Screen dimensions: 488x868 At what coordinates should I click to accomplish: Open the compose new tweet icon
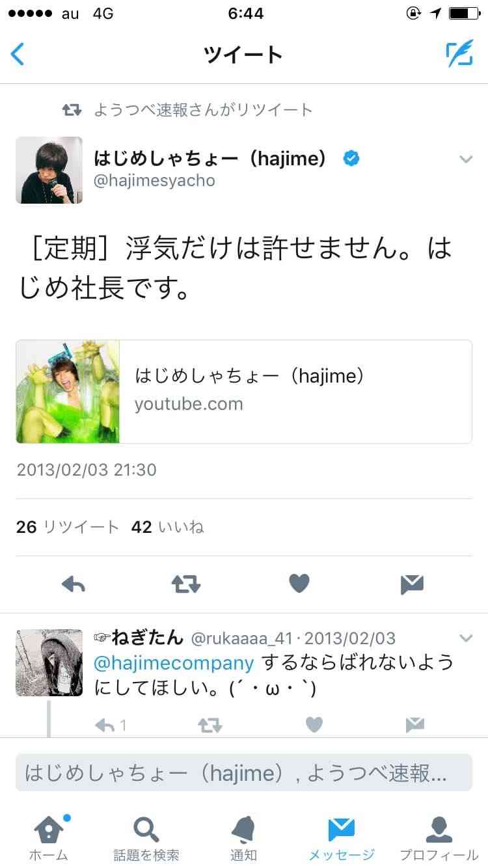coord(459,54)
